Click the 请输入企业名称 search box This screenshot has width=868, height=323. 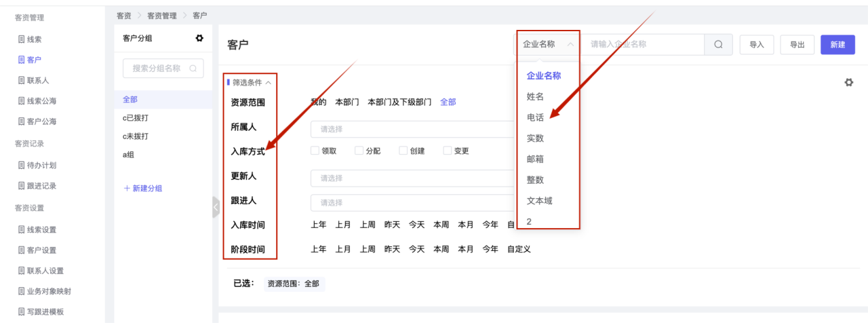[x=643, y=44]
